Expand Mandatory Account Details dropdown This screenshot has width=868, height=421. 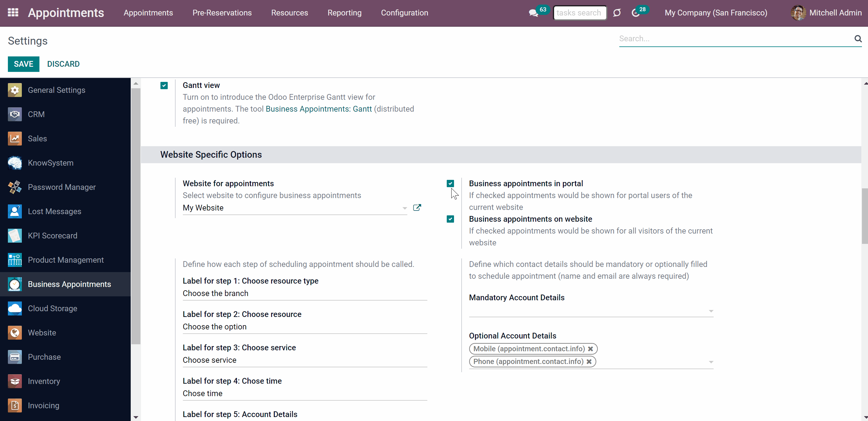point(711,311)
